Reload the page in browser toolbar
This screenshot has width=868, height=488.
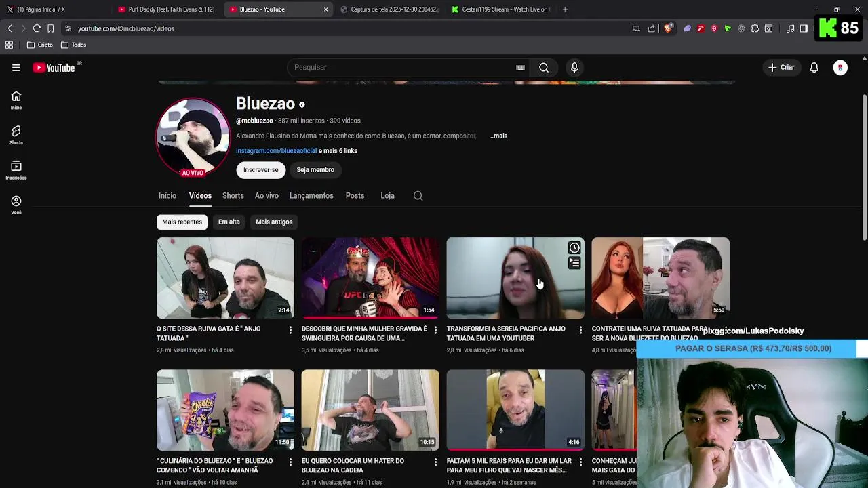(x=37, y=28)
